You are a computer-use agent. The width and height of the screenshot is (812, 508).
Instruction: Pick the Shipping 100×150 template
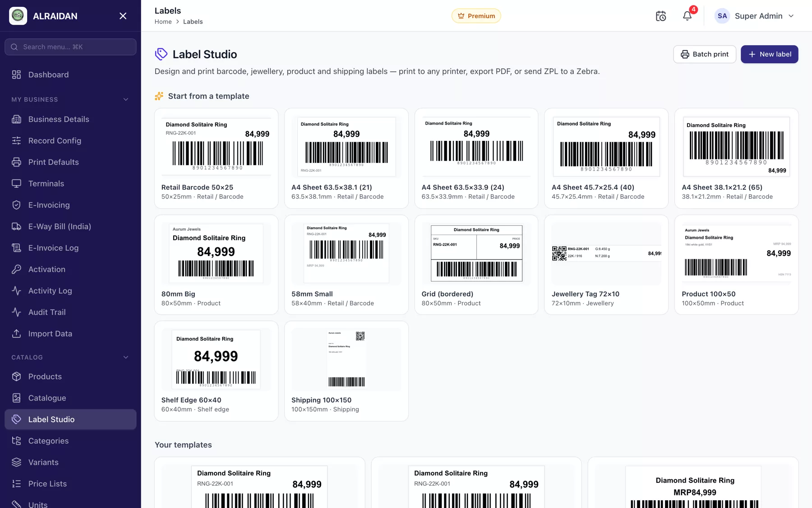click(x=346, y=371)
